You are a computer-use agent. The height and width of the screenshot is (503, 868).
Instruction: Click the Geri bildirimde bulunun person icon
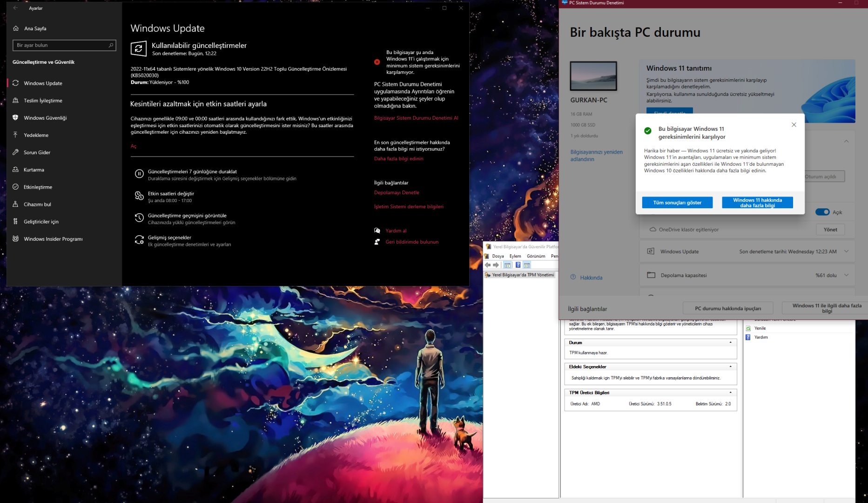(377, 242)
